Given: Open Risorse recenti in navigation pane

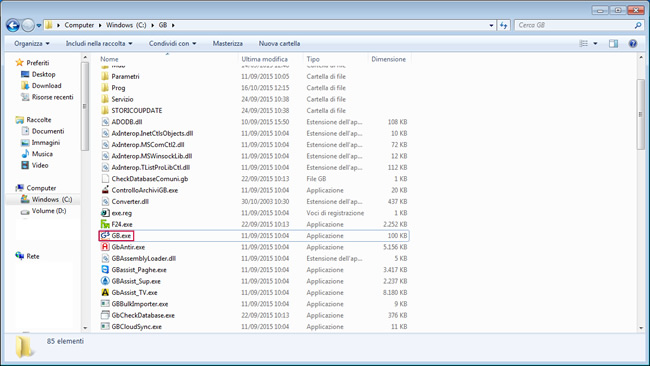Looking at the screenshot, I should (x=52, y=97).
